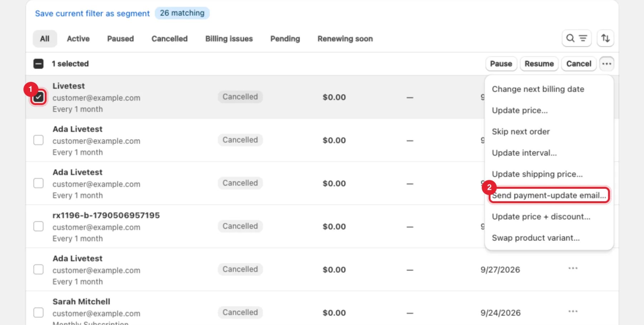
Task: Open the sort order arrows button
Action: (605, 38)
